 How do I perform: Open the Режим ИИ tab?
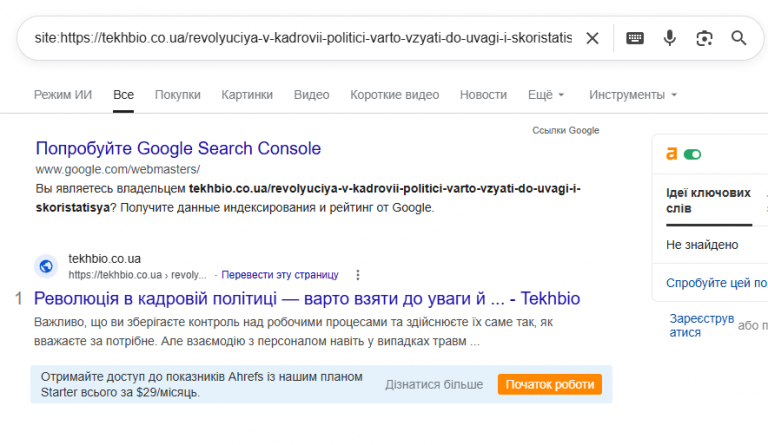pos(63,95)
